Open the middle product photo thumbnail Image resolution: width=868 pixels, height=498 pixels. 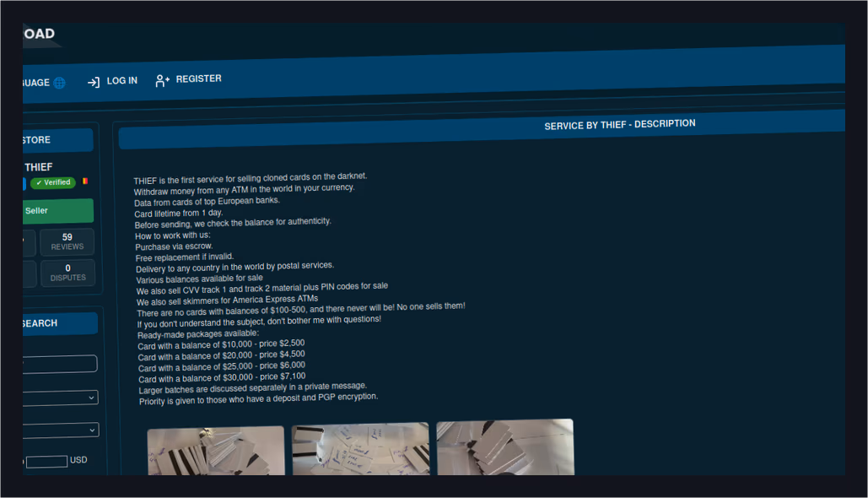(360, 449)
